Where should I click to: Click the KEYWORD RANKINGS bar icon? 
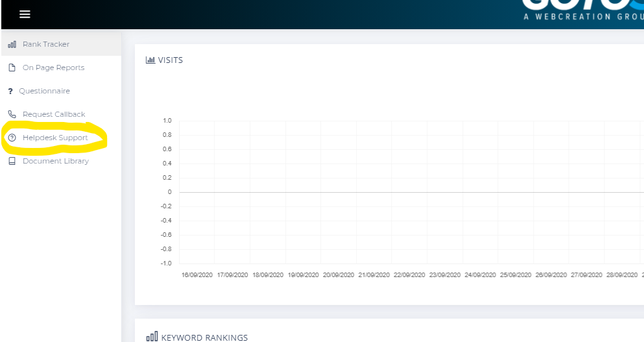click(x=152, y=337)
